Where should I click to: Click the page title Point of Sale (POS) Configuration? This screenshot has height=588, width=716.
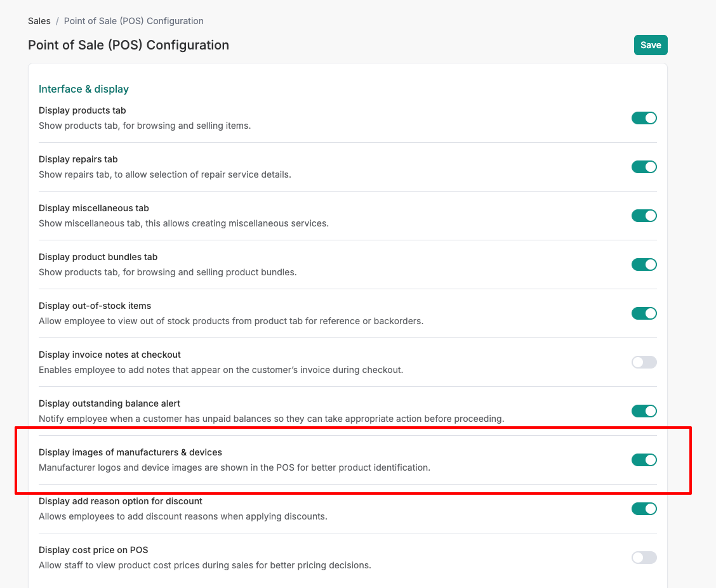[128, 45]
